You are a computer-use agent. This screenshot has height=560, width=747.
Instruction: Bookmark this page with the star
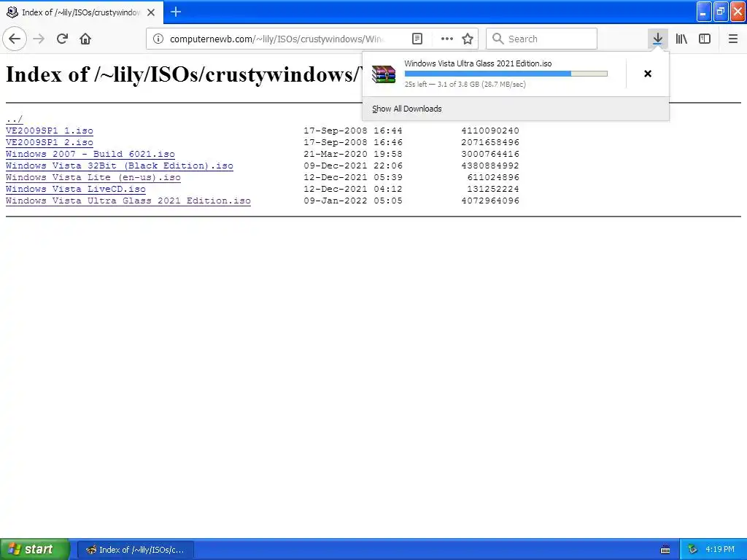[x=468, y=39]
